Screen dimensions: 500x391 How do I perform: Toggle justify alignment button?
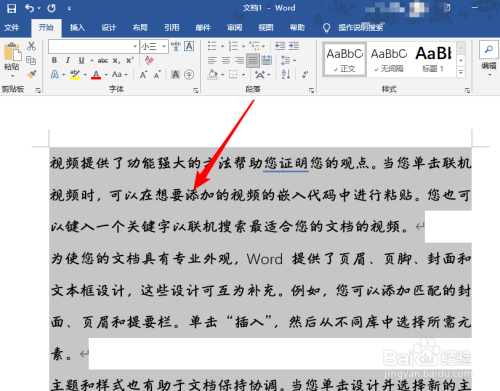[253, 60]
